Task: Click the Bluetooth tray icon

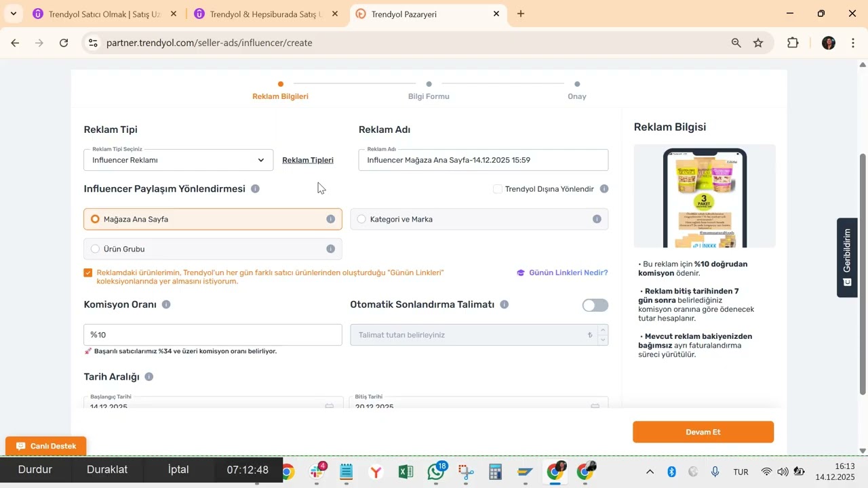Action: point(672,472)
